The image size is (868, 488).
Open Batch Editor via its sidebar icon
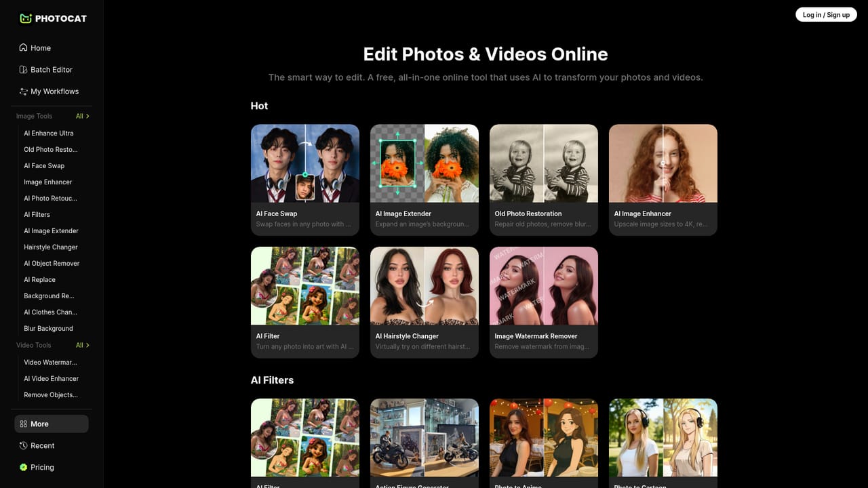(x=23, y=70)
